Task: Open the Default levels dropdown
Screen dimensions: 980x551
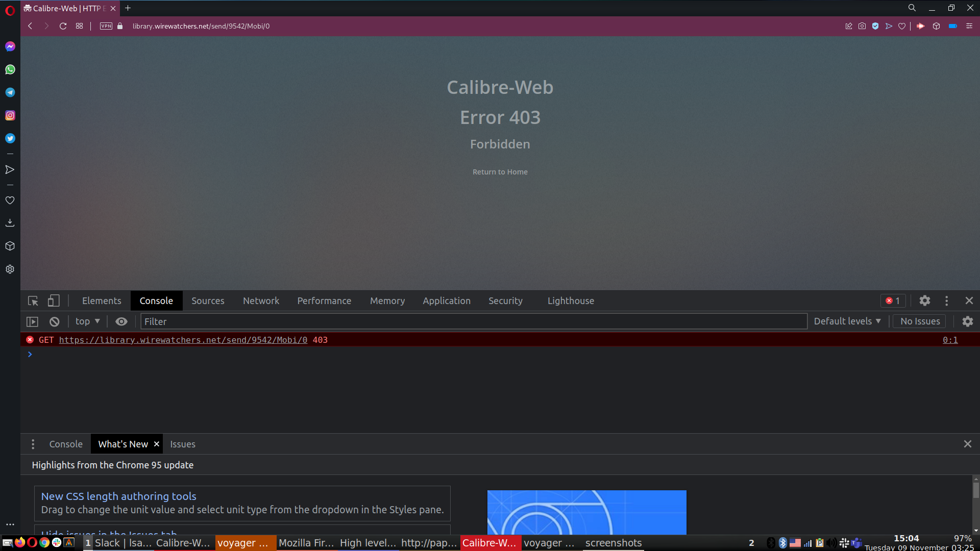Action: [x=846, y=321]
